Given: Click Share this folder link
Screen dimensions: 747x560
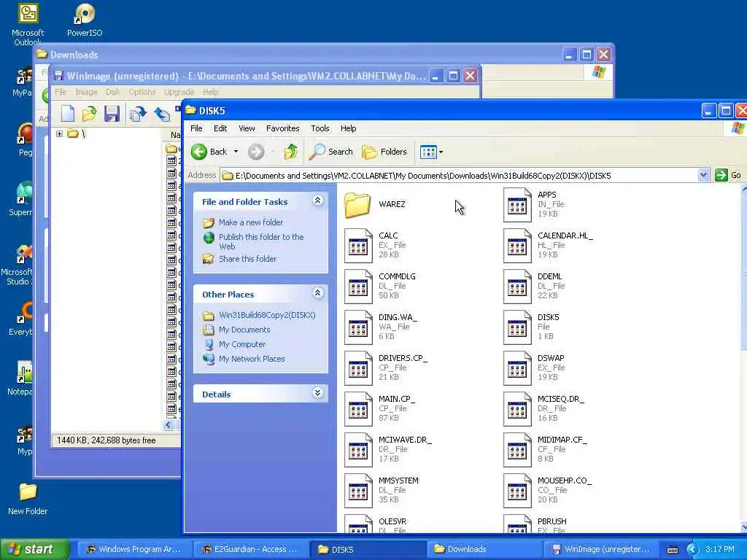Looking at the screenshot, I should (247, 259).
